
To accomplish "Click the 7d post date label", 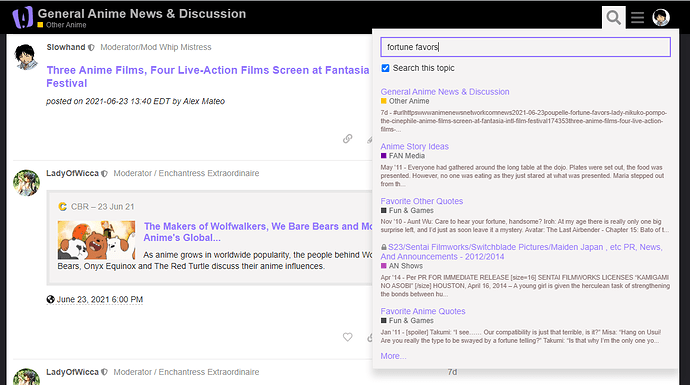I will pyautogui.click(x=452, y=372).
